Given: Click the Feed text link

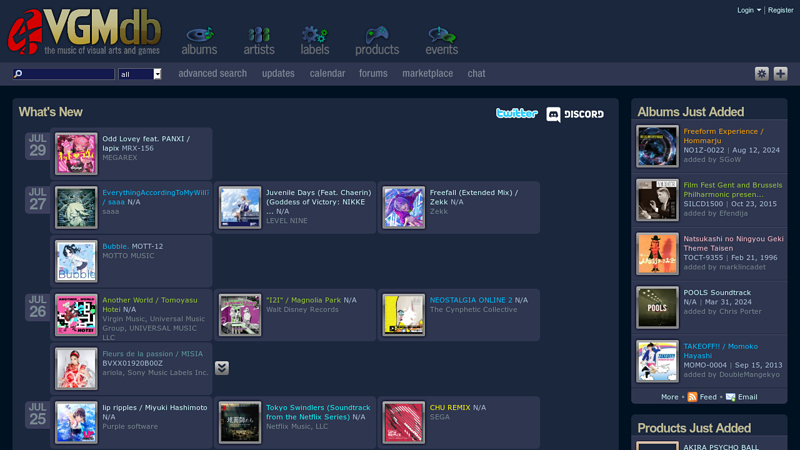Looking at the screenshot, I should point(708,397).
